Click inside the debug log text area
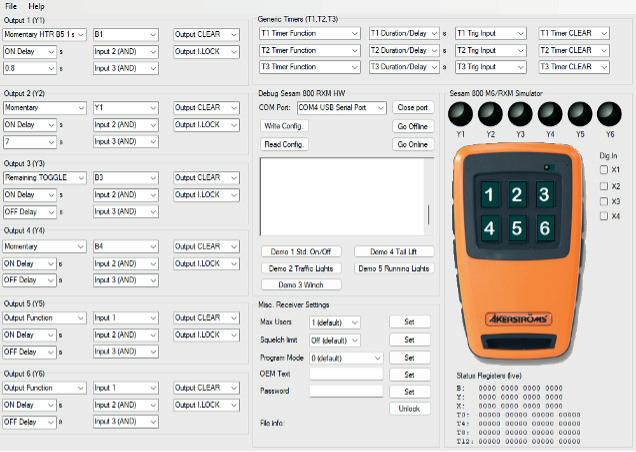The image size is (636, 452). tap(342, 196)
